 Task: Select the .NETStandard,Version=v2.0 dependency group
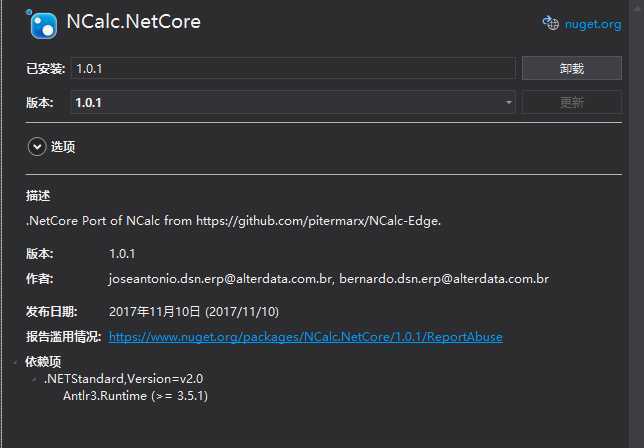[x=123, y=379]
